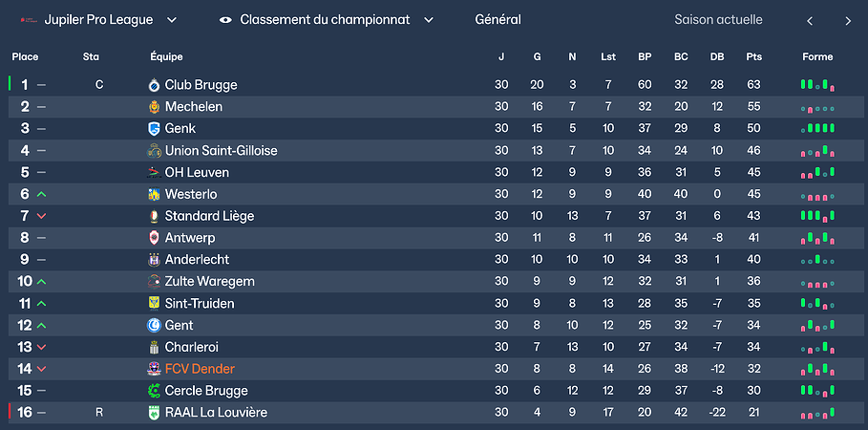Toggle the eye icon beside Classement du championnat
Image resolution: width=868 pixels, height=430 pixels.
click(225, 20)
